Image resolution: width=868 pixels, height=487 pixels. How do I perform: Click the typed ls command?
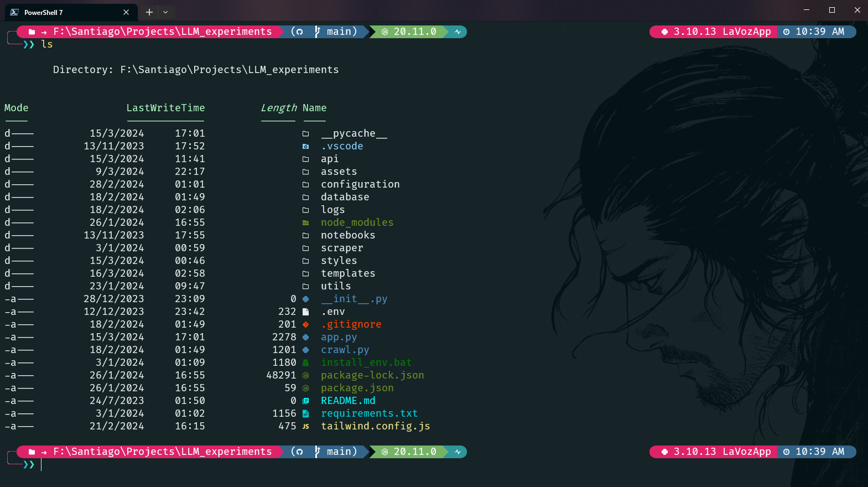pos(47,44)
